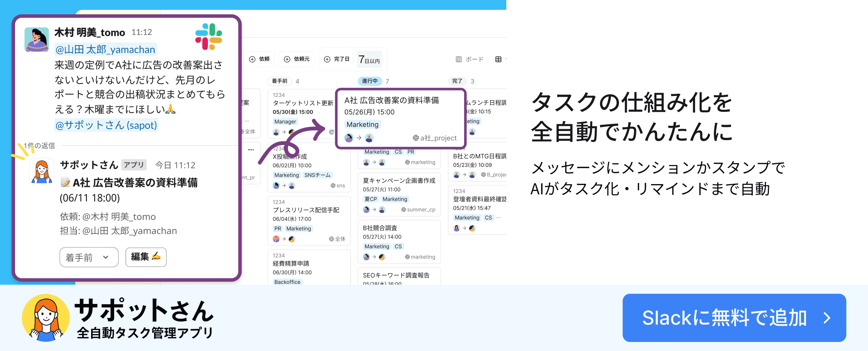Screen dimensions: 868x351
Task: Click Marketing tag on highlighted A社 card
Action: point(362,124)
